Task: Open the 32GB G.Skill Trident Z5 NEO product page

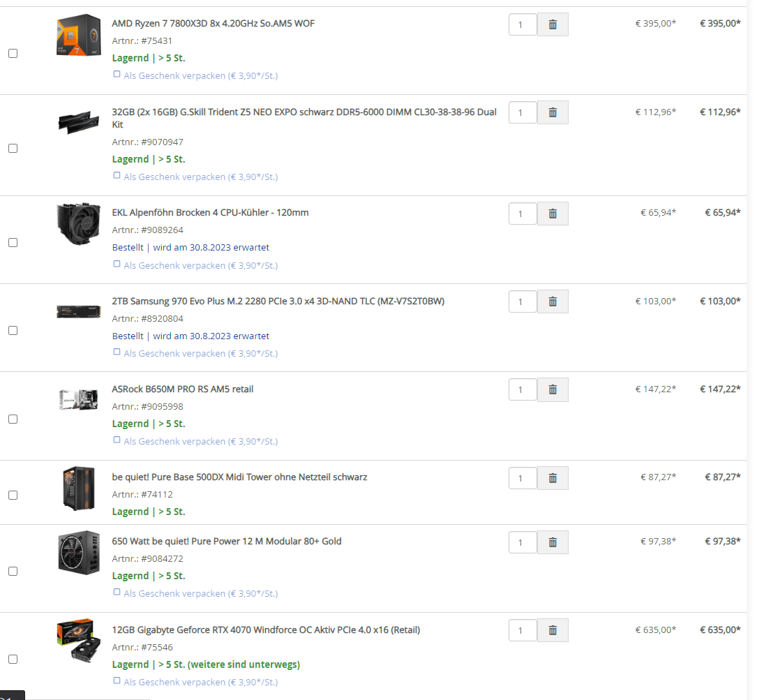Action: click(x=304, y=118)
